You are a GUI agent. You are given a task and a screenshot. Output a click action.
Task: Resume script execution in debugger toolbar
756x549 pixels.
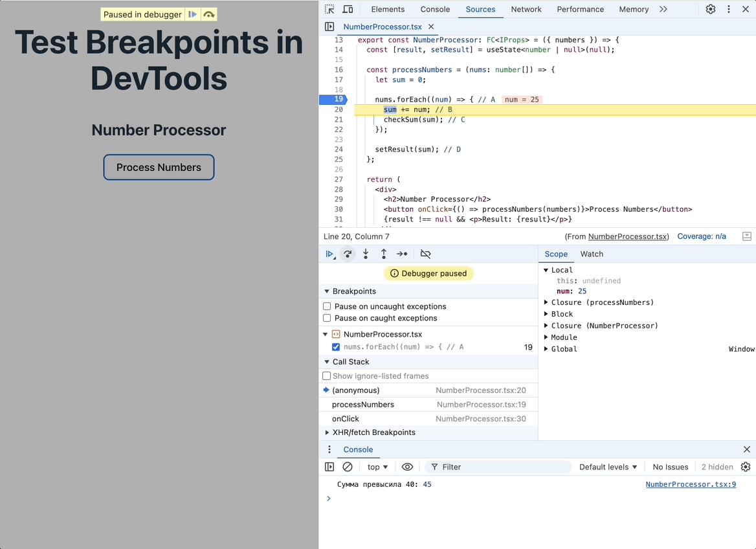coord(330,254)
